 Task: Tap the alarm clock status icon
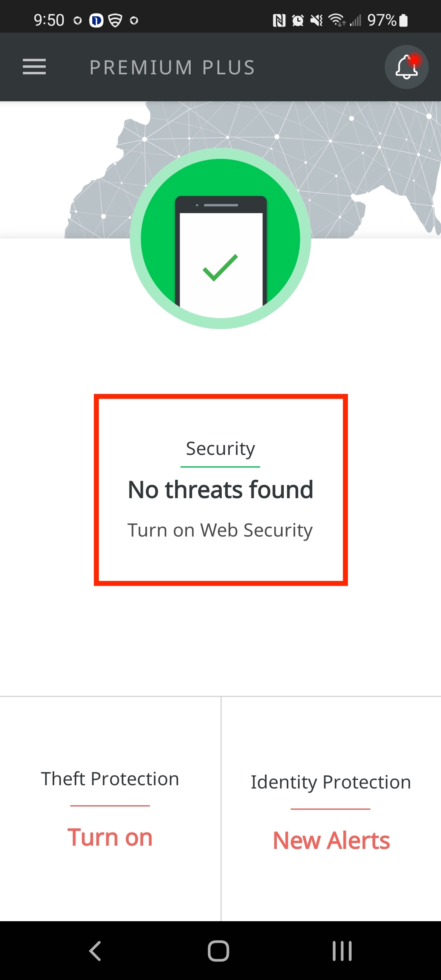298,20
